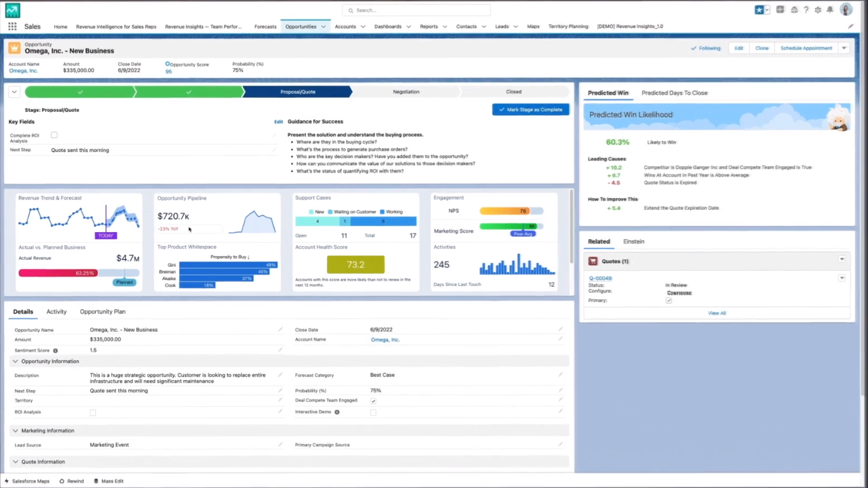Click View All in Quotes list
This screenshot has height=488, width=868.
click(x=717, y=313)
